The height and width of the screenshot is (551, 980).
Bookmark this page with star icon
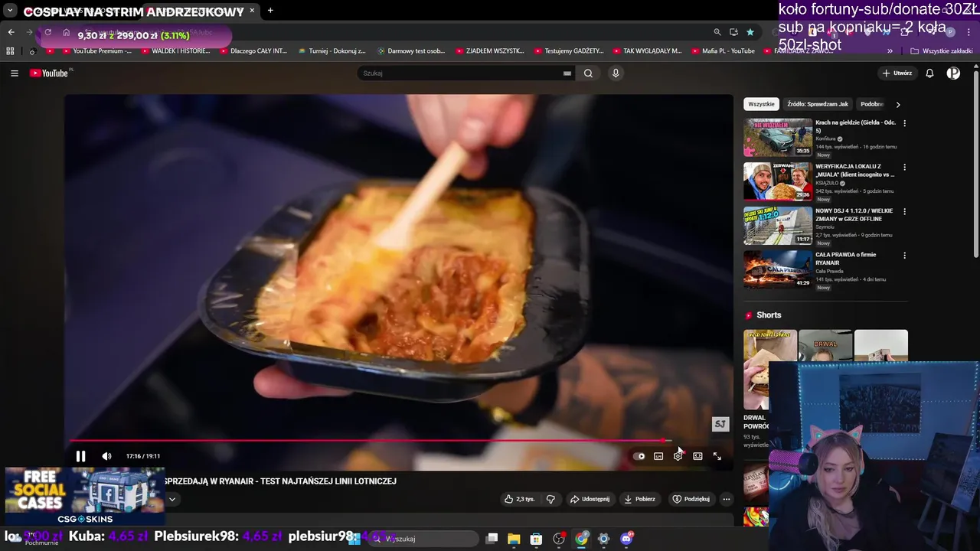tap(750, 32)
